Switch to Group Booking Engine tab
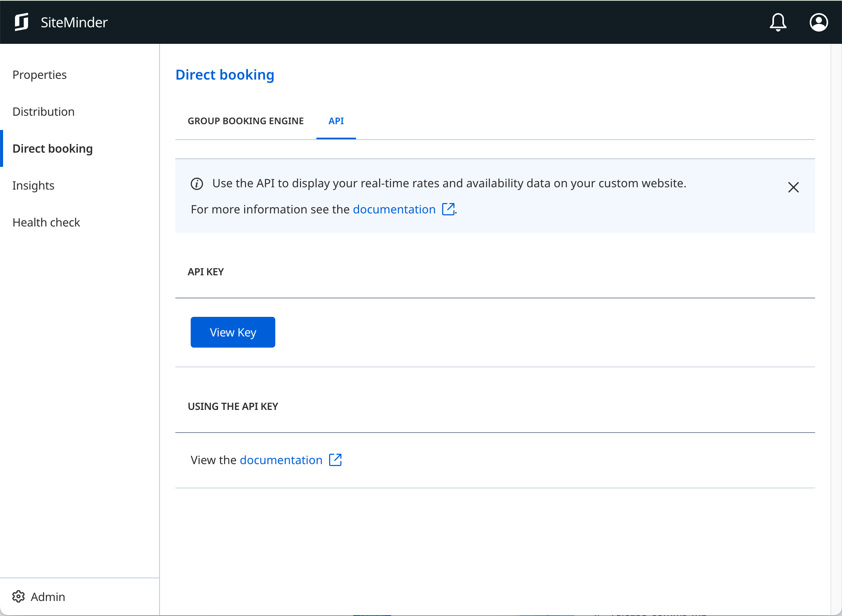 pos(246,121)
